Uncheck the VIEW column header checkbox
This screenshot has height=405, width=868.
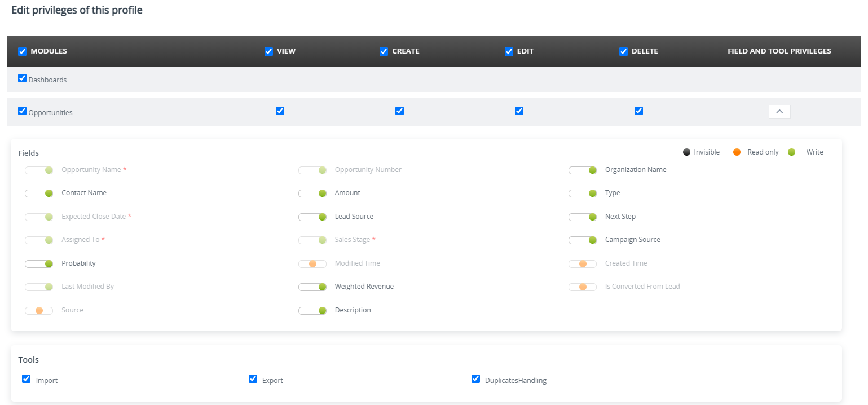click(x=269, y=51)
